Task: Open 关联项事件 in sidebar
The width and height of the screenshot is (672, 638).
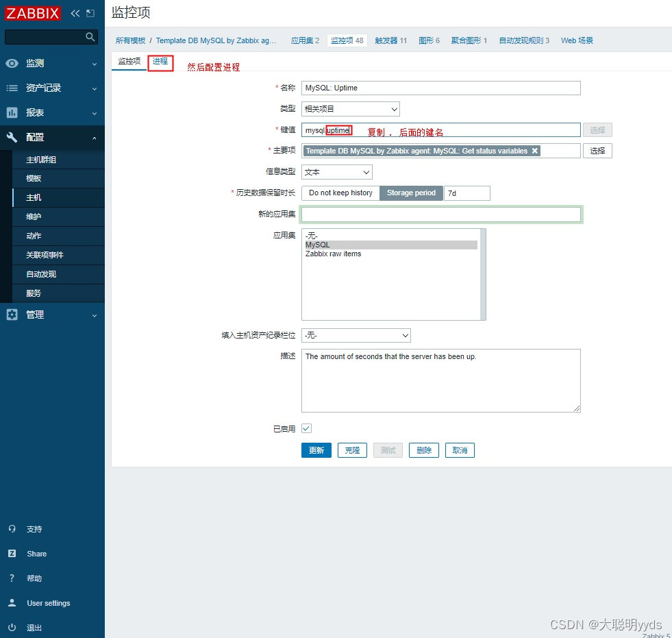Action: (58, 255)
